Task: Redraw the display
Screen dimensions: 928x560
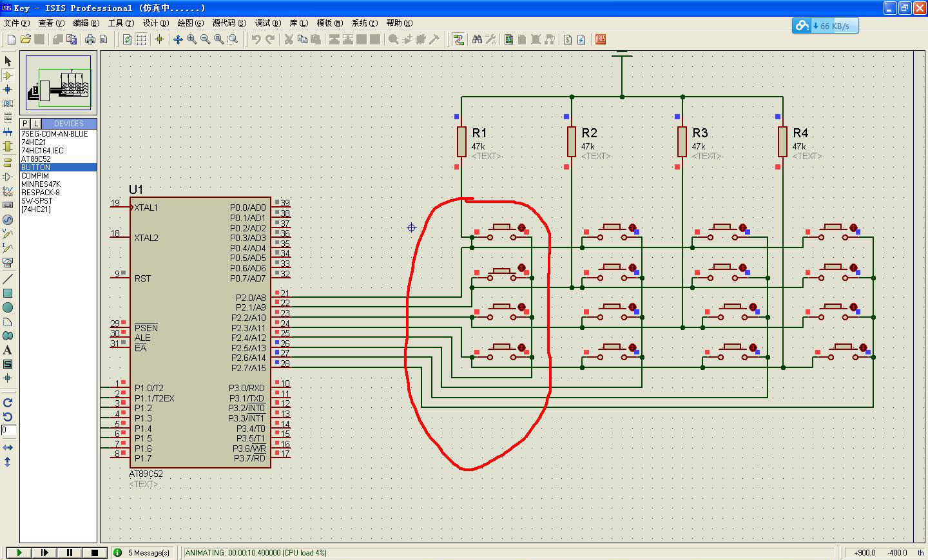Action: (128, 39)
